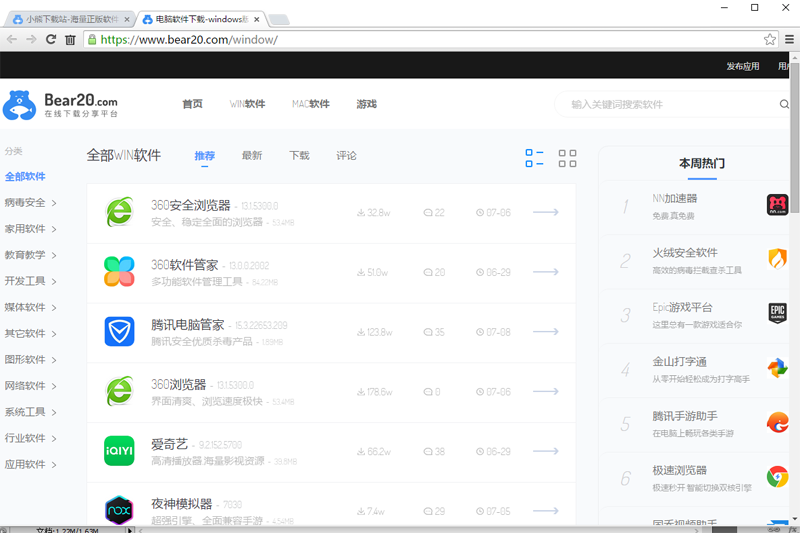Expand the 开发工具 category
This screenshot has width=800, height=533.
point(30,281)
